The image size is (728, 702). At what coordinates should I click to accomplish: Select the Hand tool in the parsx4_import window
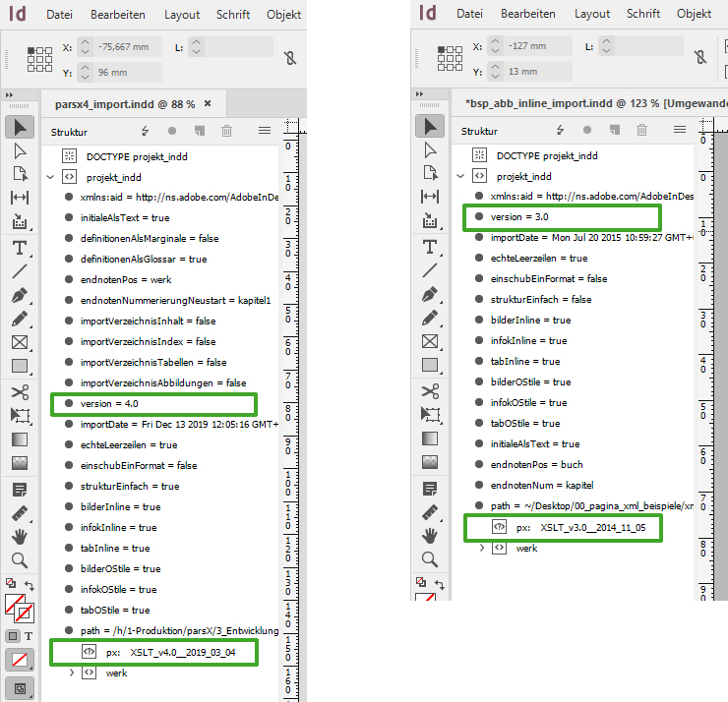pyautogui.click(x=20, y=536)
